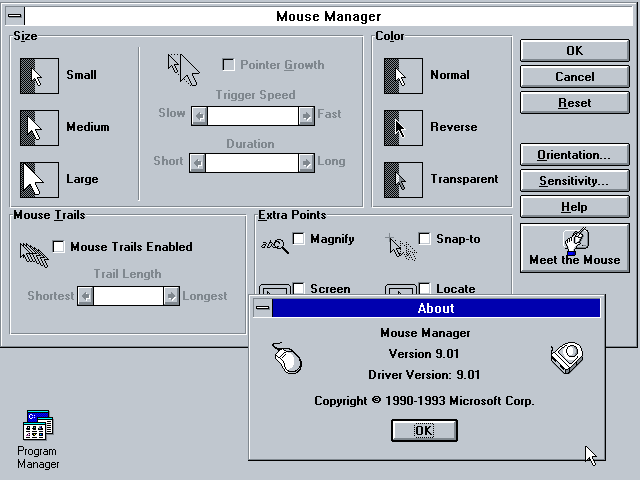Click the "Medium" size label
The image size is (640, 480).
tap(88, 127)
